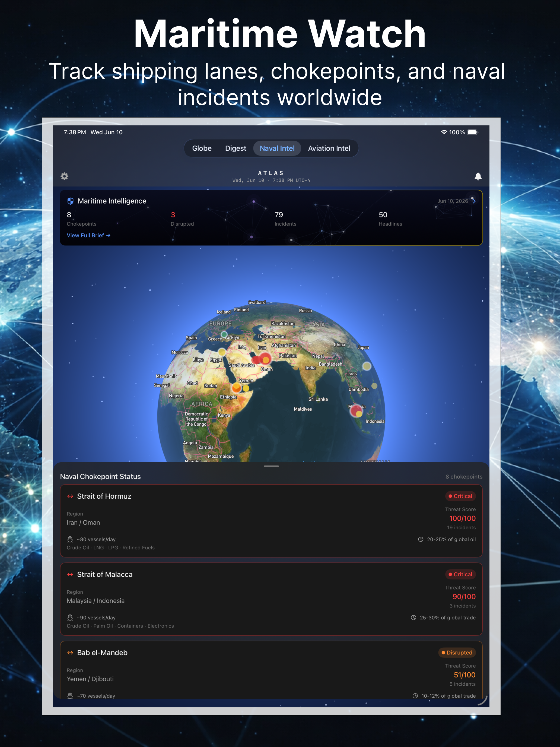The image size is (560, 747).
Task: Tap the Maritime Intelligence shield icon
Action: 70,201
